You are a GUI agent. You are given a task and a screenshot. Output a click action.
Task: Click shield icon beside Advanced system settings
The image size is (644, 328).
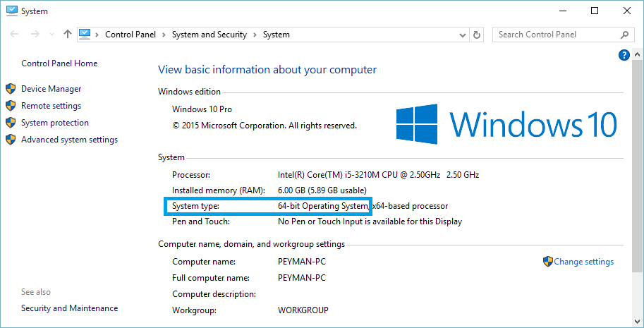tap(11, 139)
